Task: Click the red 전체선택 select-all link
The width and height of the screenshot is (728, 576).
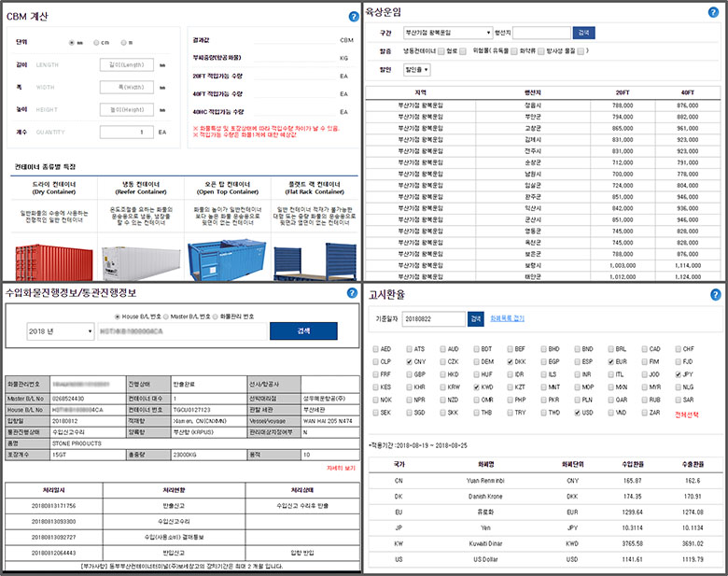Action: pos(686,414)
